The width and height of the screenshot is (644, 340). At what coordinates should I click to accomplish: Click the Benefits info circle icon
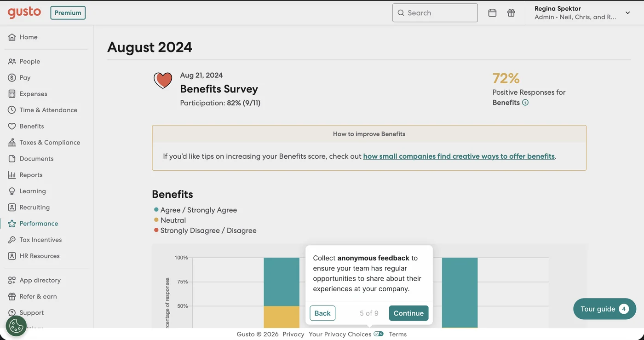525,103
